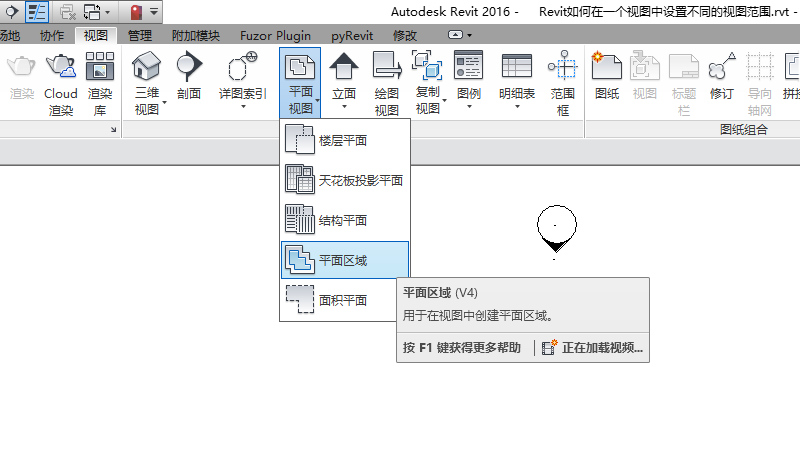Expand the Legends (图例) dropdown arrow
This screenshot has width=800, height=450.
click(469, 107)
